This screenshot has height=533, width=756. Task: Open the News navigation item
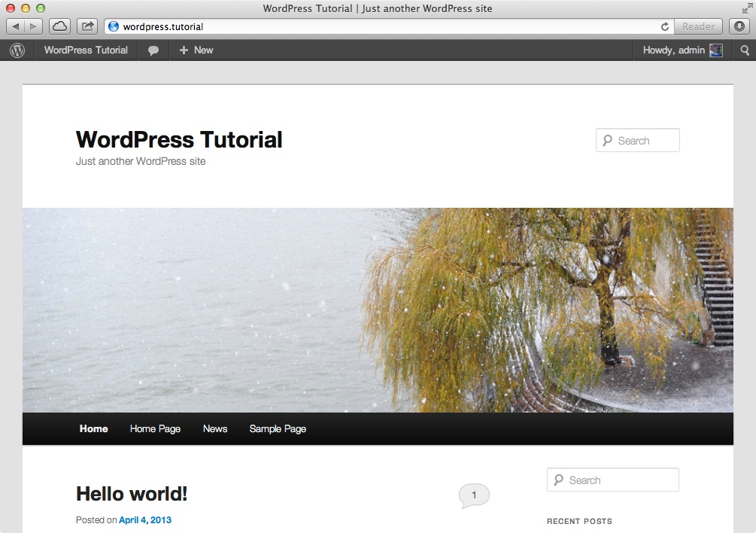(215, 429)
